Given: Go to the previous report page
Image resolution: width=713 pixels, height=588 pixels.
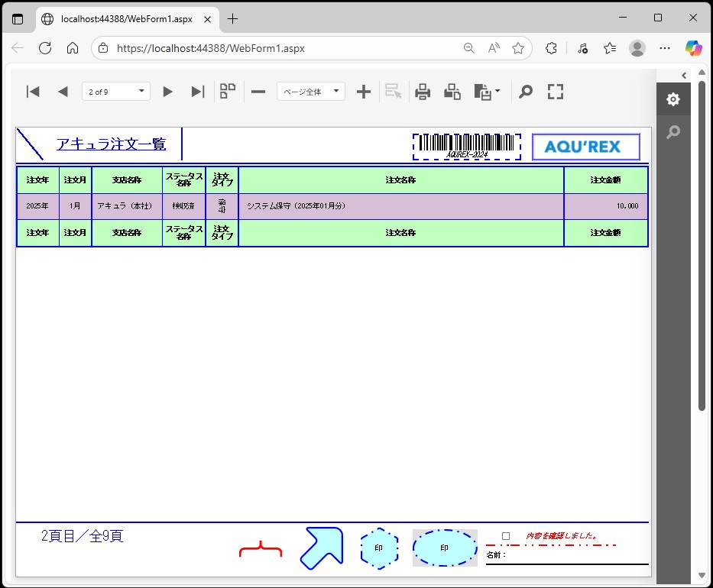Looking at the screenshot, I should click(x=63, y=92).
